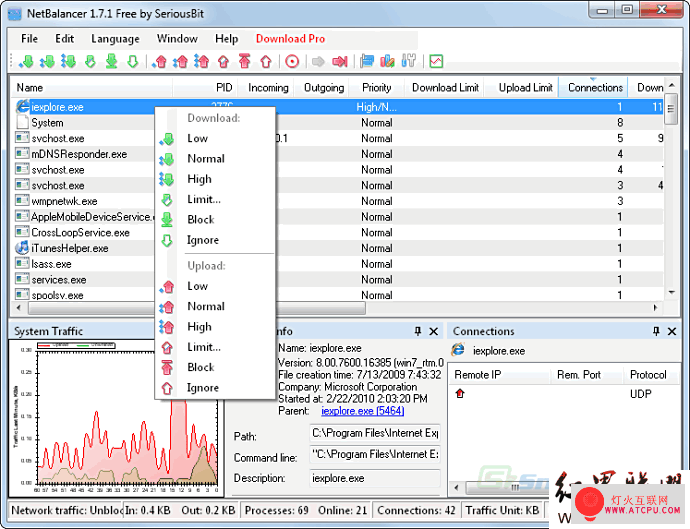Choose Ignore under Download in context menu

coord(215,240)
